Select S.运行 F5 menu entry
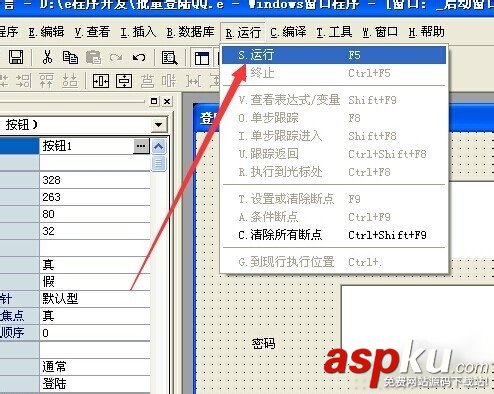494x394 pixels. (x=334, y=55)
